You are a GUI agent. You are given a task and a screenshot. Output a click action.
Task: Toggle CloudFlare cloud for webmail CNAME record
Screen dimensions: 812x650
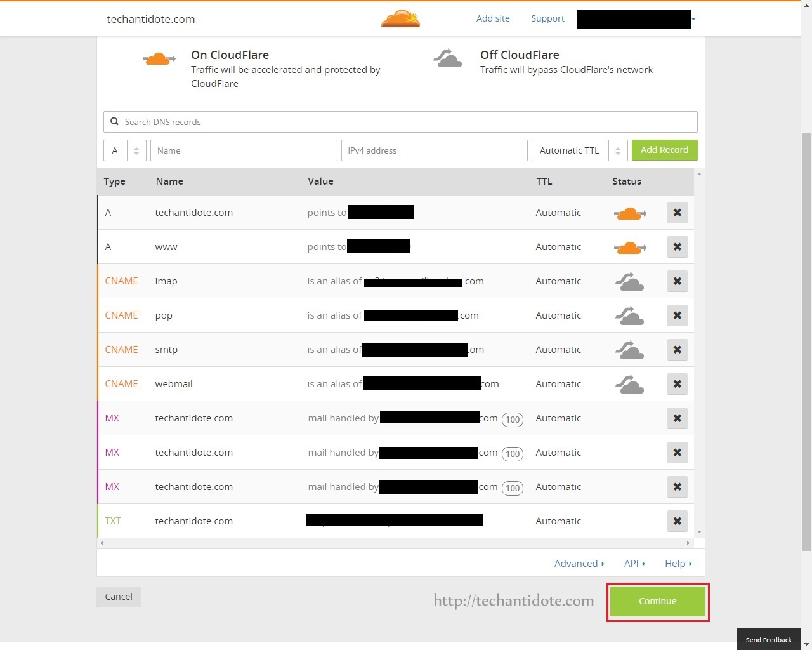point(630,384)
